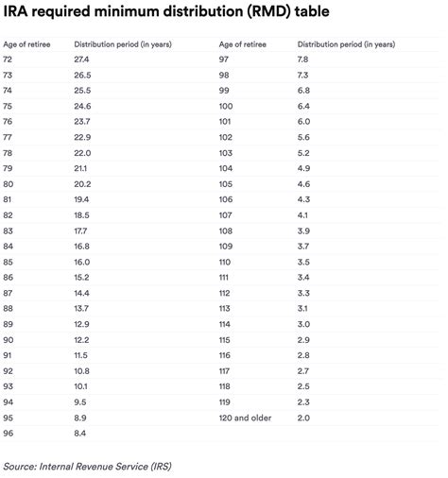Select the age 110 row
The width and height of the screenshot is (448, 478).
(x=329, y=263)
